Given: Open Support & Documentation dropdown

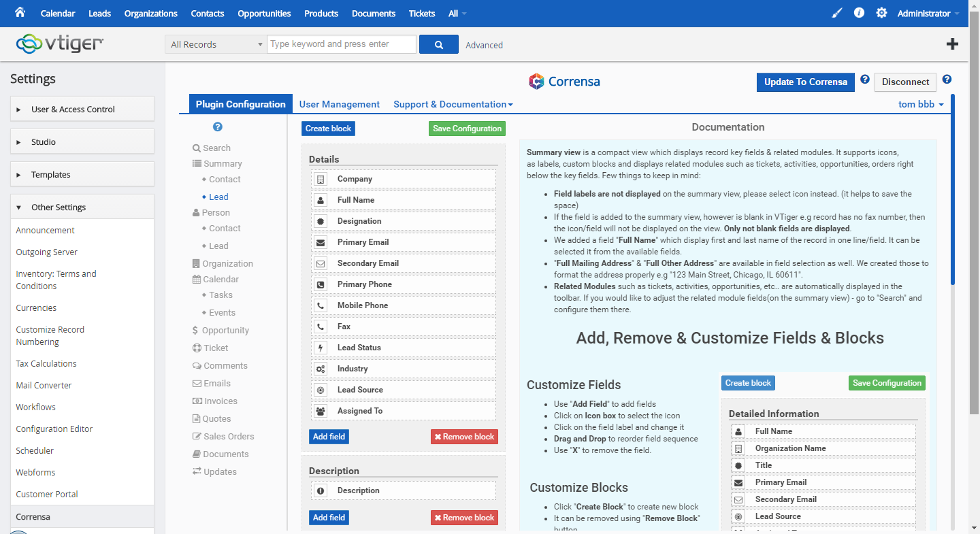Looking at the screenshot, I should [x=453, y=104].
